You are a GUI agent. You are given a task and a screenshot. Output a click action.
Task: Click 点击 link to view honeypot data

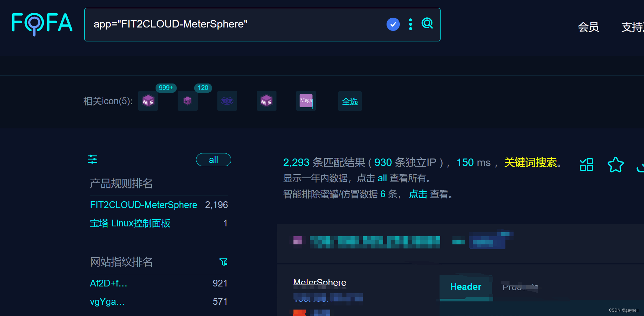click(418, 194)
